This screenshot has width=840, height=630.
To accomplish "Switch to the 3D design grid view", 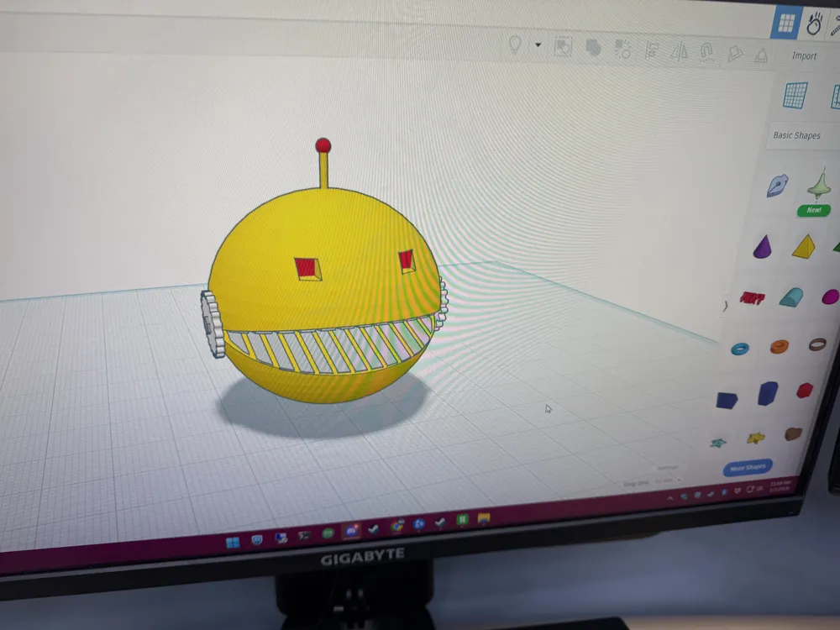I will [x=786, y=23].
